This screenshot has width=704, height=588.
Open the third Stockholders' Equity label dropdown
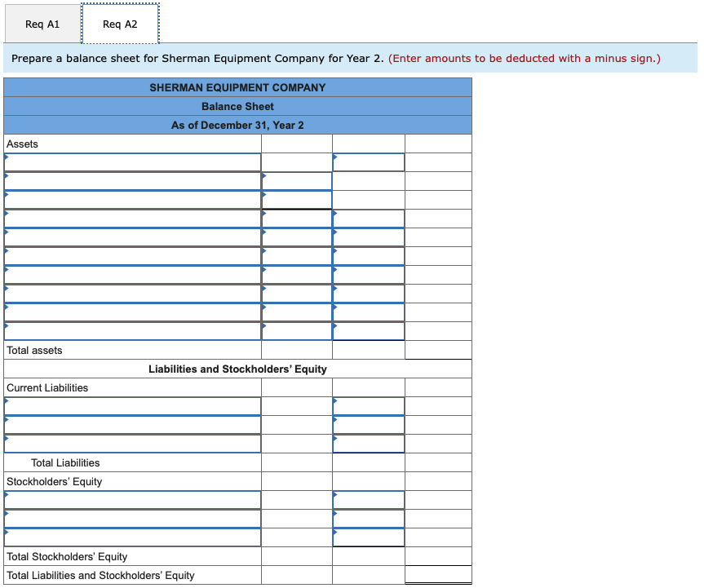click(x=132, y=537)
